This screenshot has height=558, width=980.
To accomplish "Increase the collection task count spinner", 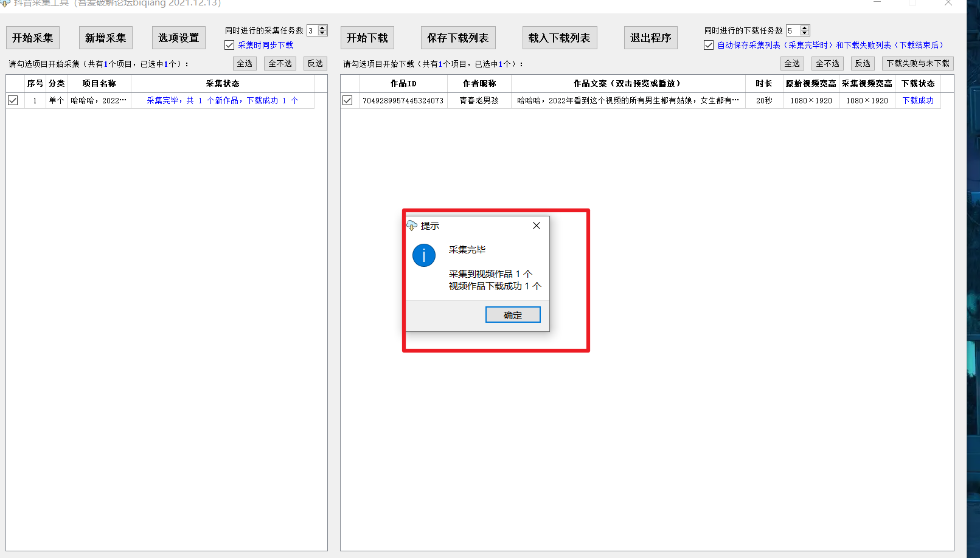I will (x=323, y=28).
